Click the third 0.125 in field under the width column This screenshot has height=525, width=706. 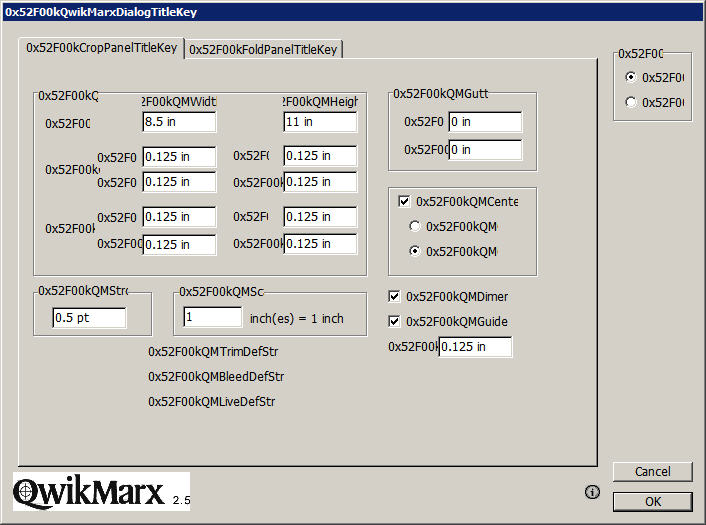[179, 217]
